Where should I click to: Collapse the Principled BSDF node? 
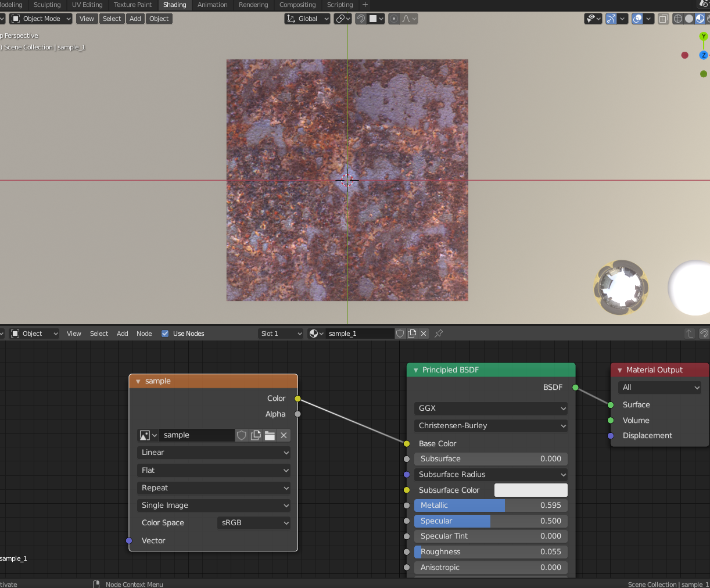416,370
